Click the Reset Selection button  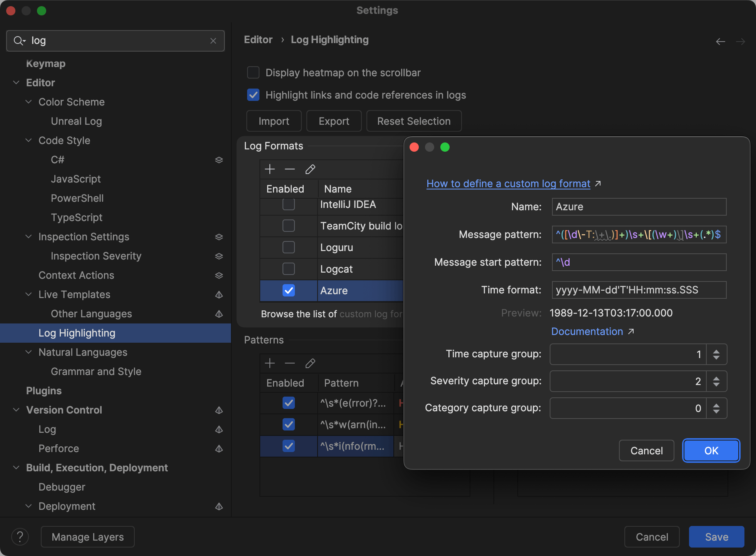414,121
